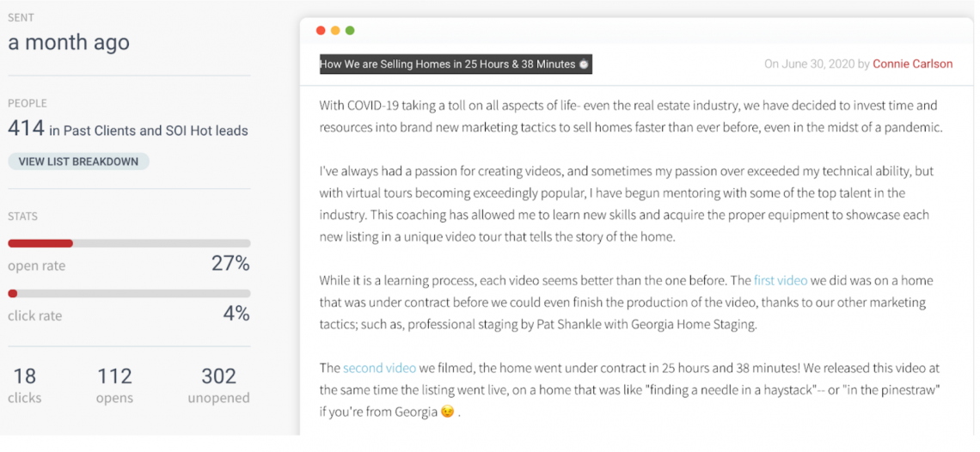Click the 27% open rate value
The image size is (980, 452).
click(230, 264)
